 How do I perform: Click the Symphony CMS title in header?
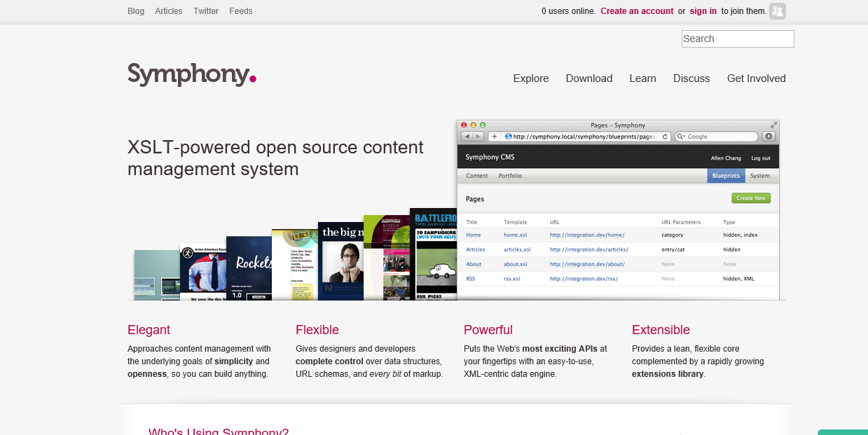click(x=490, y=158)
